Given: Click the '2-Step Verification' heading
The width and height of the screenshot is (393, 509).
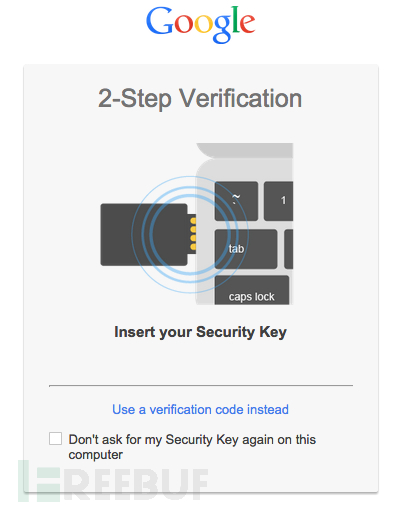Looking at the screenshot, I should 200,98.
